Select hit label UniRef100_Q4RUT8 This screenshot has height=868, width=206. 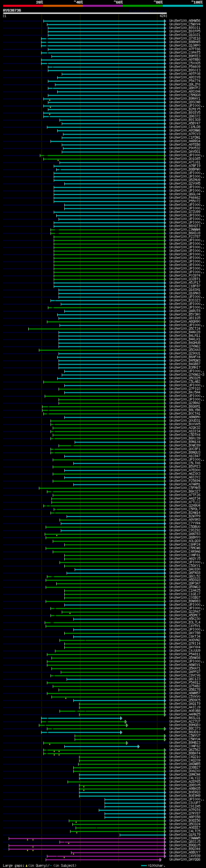coord(185,311)
